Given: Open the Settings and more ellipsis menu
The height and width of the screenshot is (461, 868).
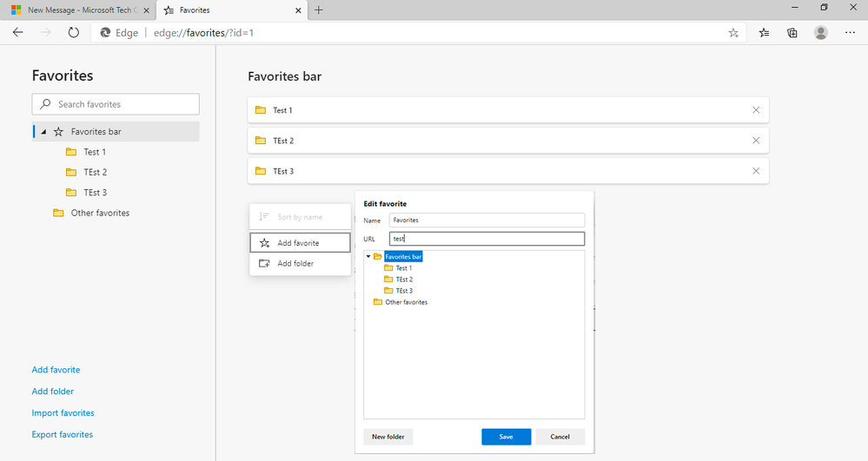Looking at the screenshot, I should tap(851, 33).
